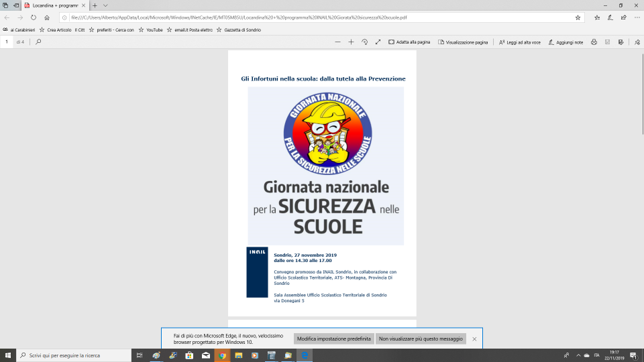Open 'email.it Posta elettro' favorite
Viewport: 644px width, 362px height.
(189, 30)
